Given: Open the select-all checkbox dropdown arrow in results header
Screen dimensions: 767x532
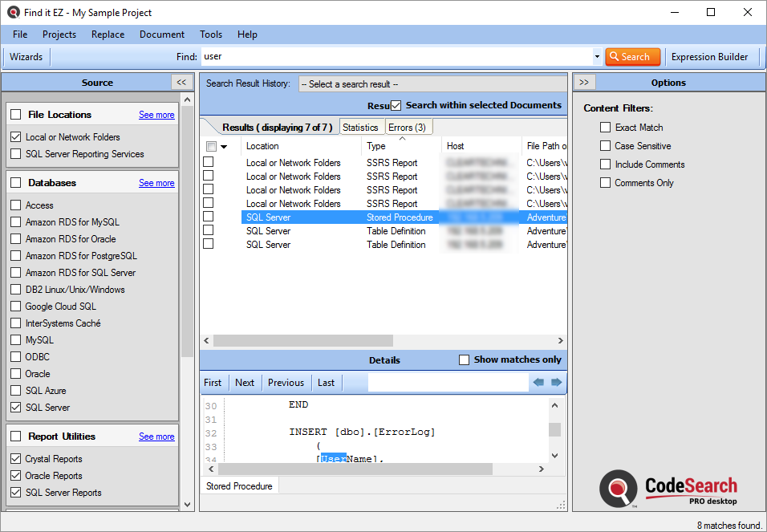Looking at the screenshot, I should (x=224, y=146).
